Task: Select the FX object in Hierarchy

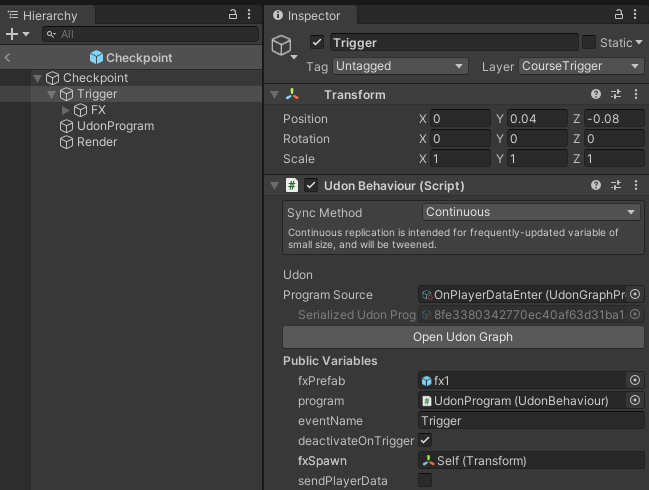Action: pos(90,110)
